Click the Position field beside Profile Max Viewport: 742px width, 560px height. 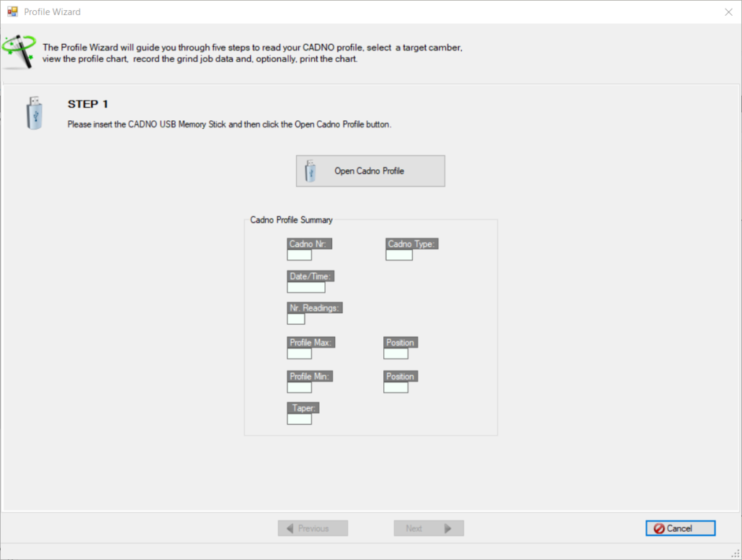(395, 353)
